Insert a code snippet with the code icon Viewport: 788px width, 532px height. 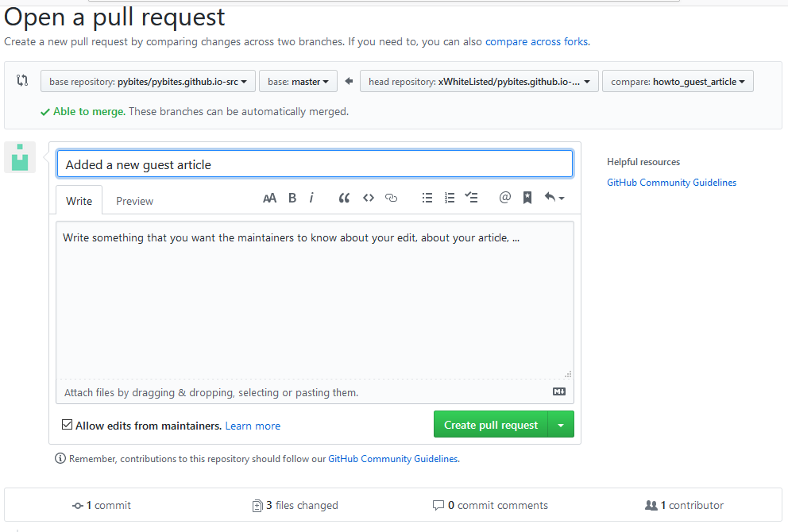[x=368, y=198]
